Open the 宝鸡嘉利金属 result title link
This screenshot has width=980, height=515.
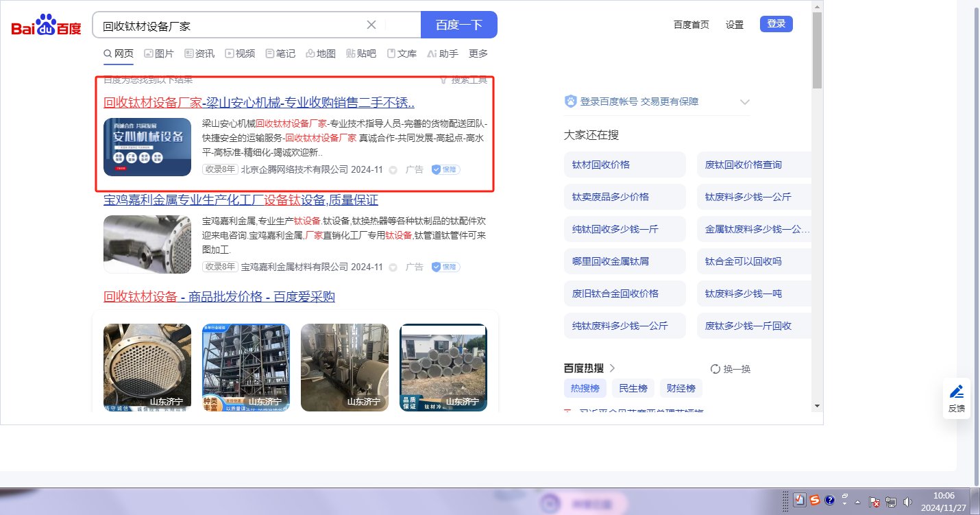(241, 200)
